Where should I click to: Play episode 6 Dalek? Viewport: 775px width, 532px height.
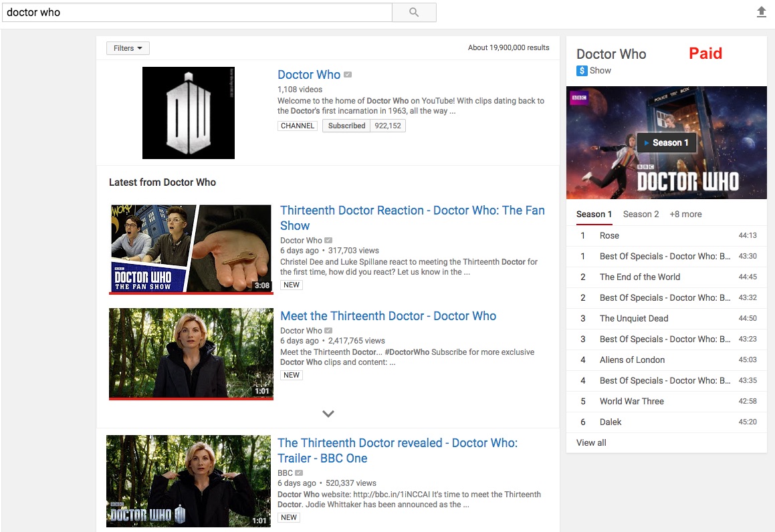coord(667,422)
